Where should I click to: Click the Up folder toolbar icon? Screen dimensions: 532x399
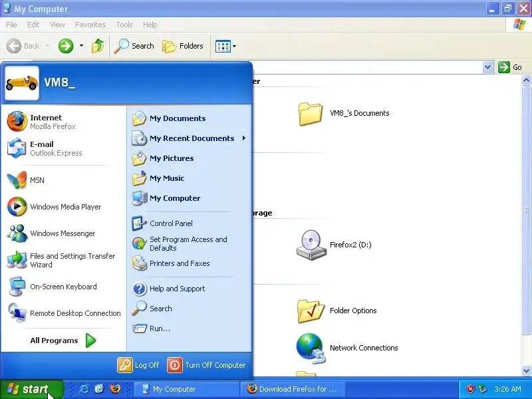coord(98,46)
